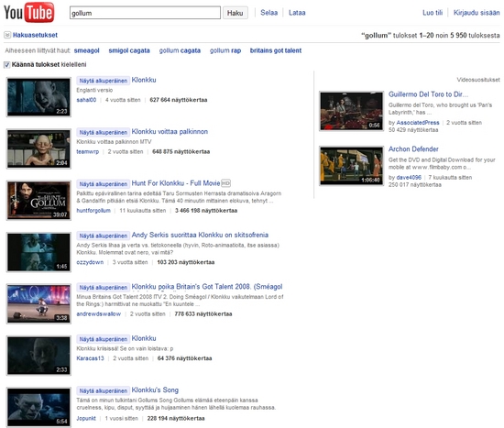This screenshot has width=504, height=428.
Task: Select related search smeagol
Action: 86,50
